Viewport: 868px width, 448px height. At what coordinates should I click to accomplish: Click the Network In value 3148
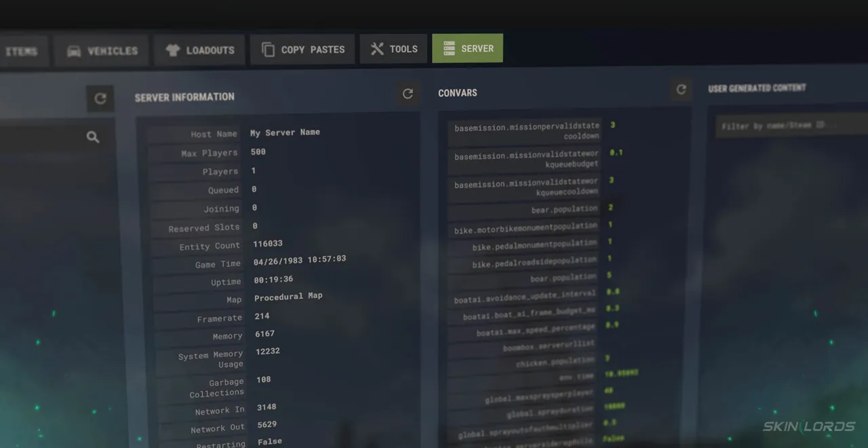[267, 407]
